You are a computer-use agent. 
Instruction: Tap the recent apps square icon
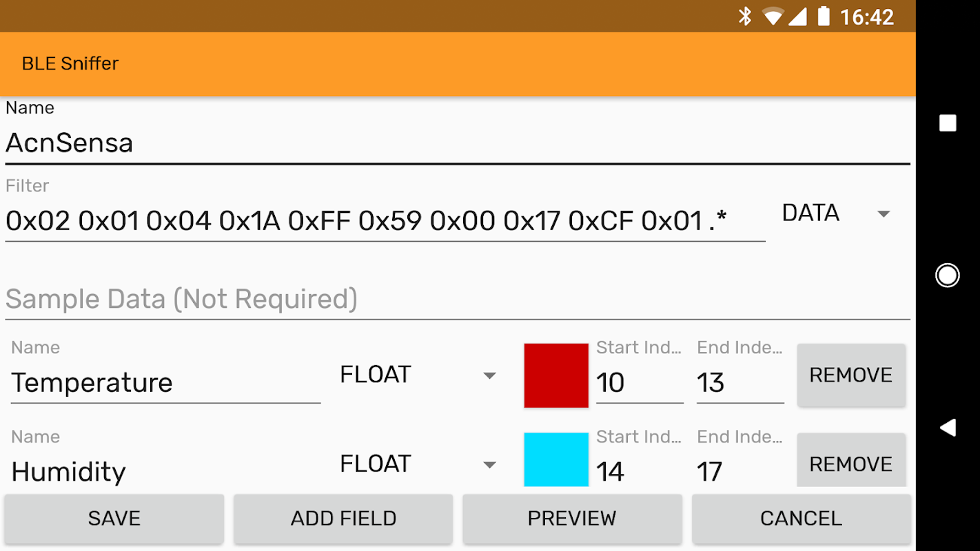coord(948,123)
